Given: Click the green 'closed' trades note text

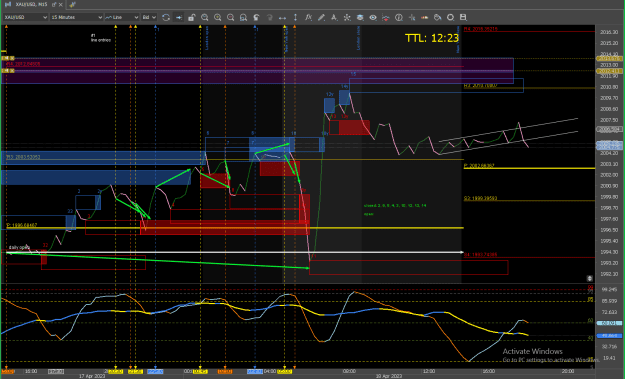Looking at the screenshot, I should click(x=395, y=206).
